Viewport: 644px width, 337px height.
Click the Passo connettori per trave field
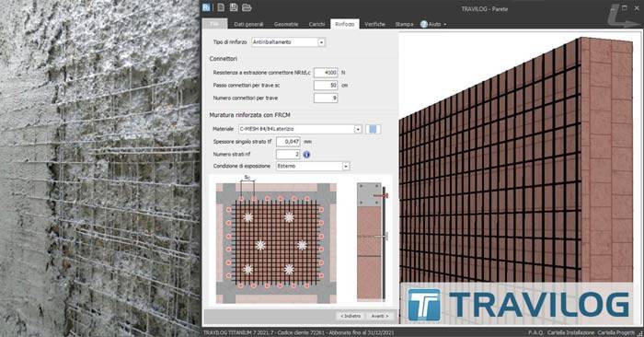326,86
